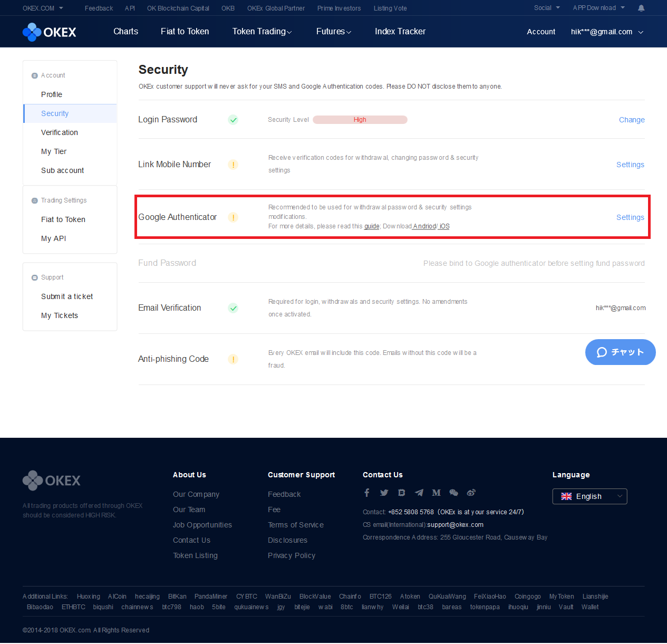Go to Charts in the main navigation
Viewport: 667px width, 644px height.
[x=126, y=32]
